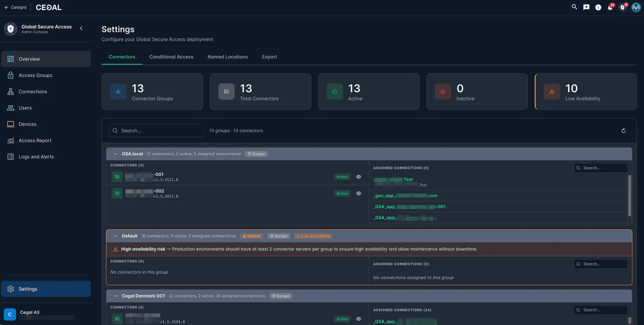Click the Low Availability warning icon
Screen dimensions: 644x325
point(552,91)
